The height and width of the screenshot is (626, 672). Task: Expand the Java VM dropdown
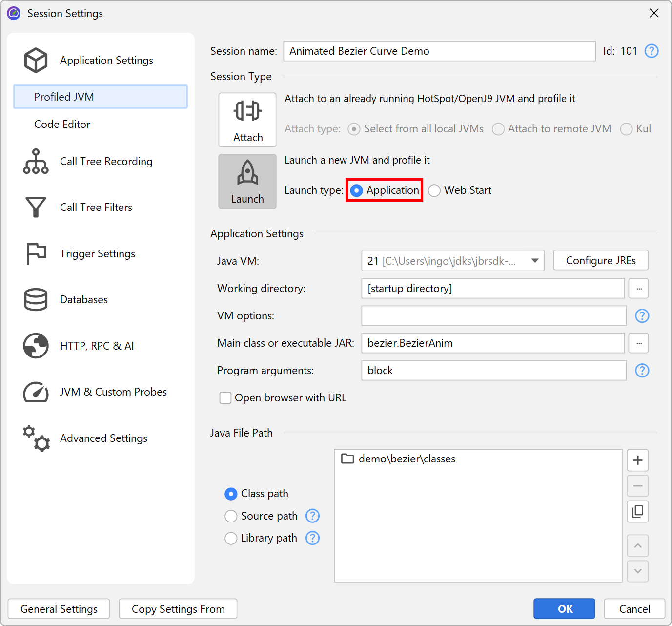(x=535, y=261)
